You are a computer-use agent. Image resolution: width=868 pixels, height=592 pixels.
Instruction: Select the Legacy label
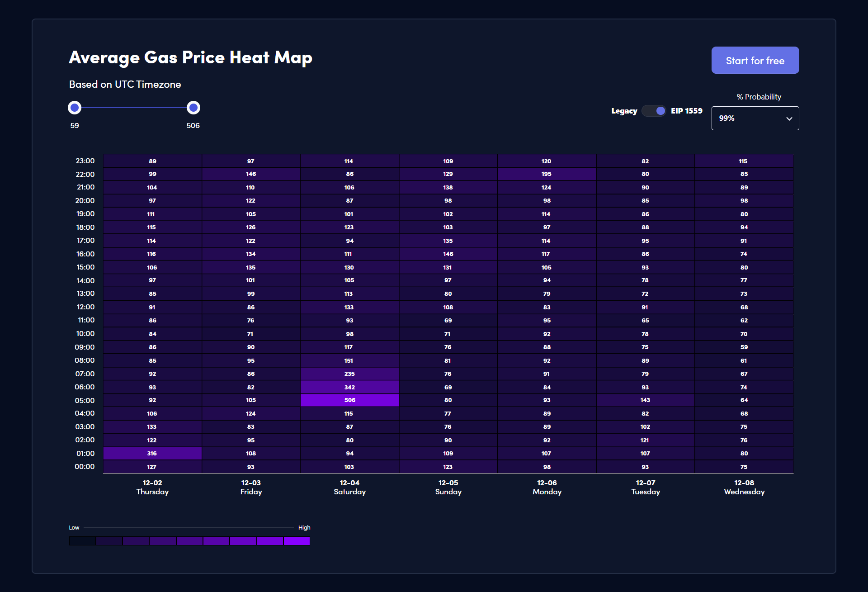coord(624,111)
